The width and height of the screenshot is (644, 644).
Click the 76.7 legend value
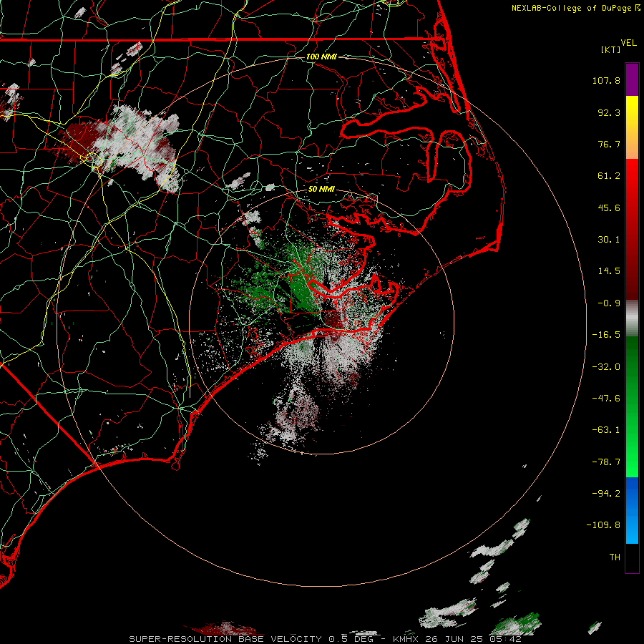click(x=609, y=144)
